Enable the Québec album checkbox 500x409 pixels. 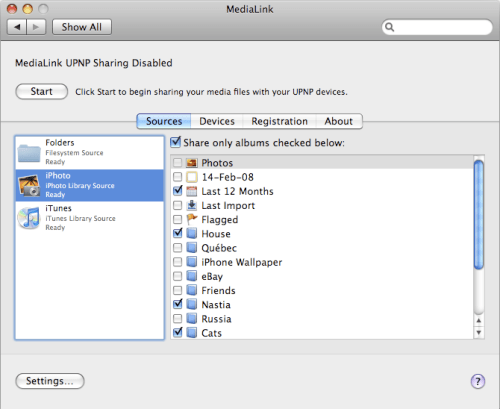[178, 248]
